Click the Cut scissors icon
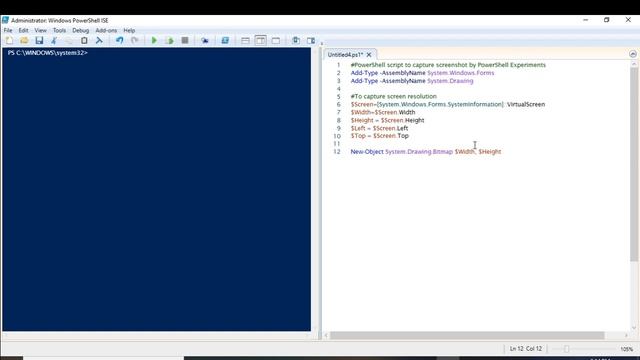The width and height of the screenshot is (640, 360). (x=54, y=40)
